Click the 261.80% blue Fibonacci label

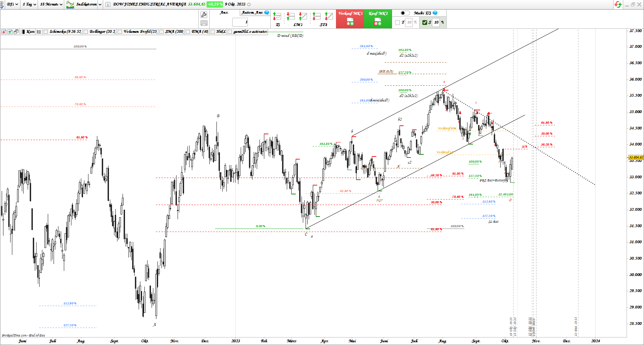[x=366, y=46]
